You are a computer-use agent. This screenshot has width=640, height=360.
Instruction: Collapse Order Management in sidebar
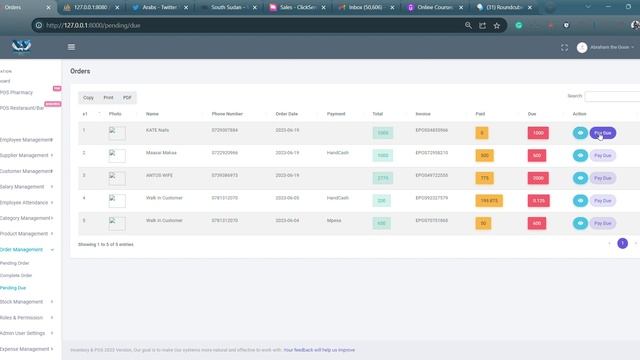27,249
